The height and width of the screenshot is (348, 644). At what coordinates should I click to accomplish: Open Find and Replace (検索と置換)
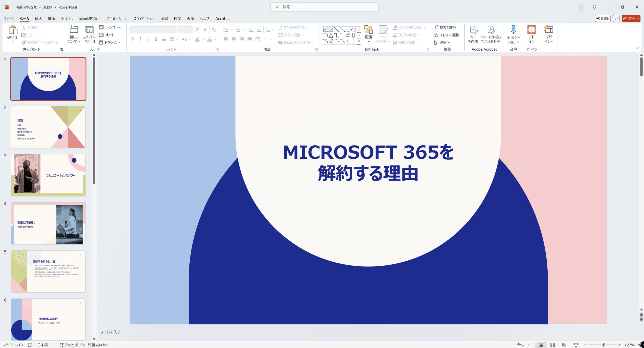pos(445,27)
